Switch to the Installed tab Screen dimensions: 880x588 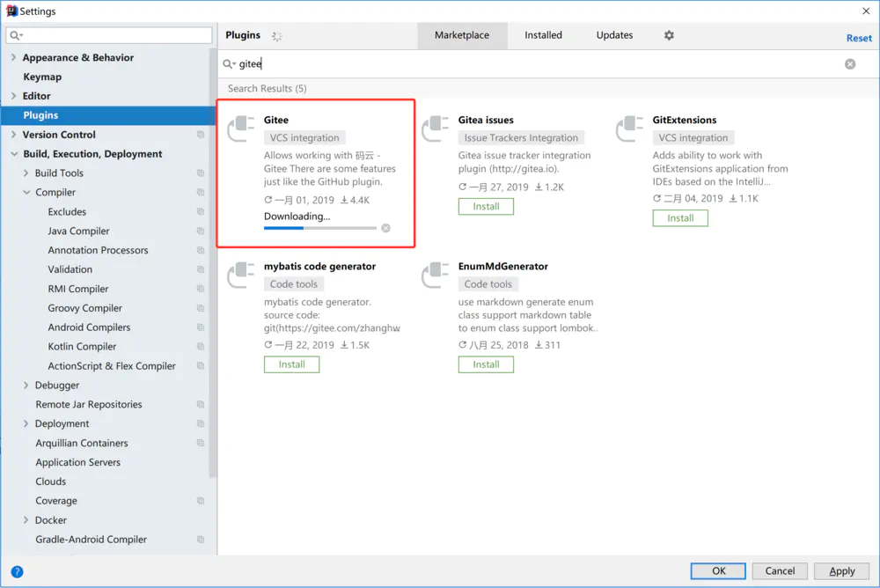point(543,35)
